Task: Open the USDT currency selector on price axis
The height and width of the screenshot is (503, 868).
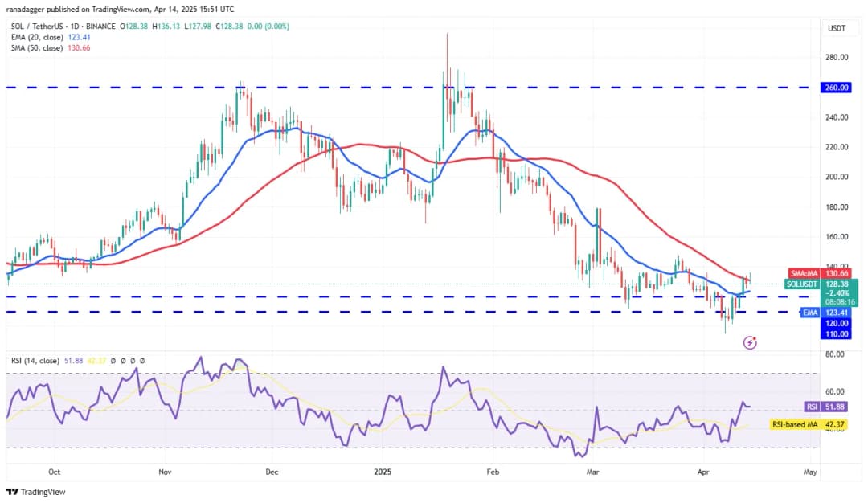Action: coord(837,28)
